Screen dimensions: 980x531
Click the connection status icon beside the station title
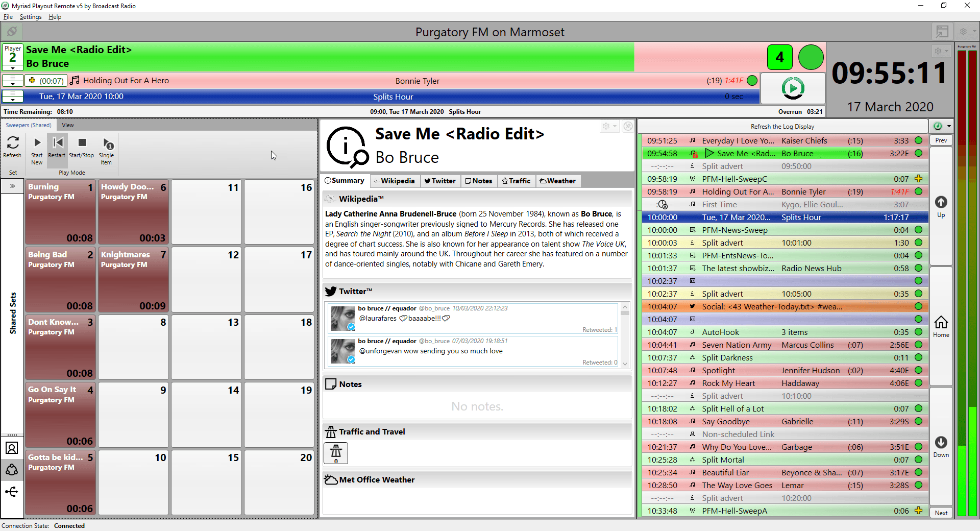pos(12,32)
